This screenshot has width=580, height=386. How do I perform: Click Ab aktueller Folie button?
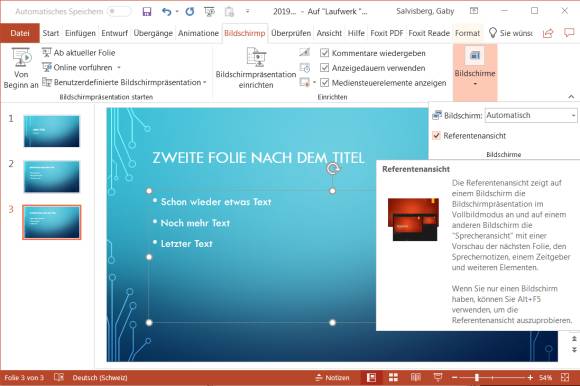[79, 53]
